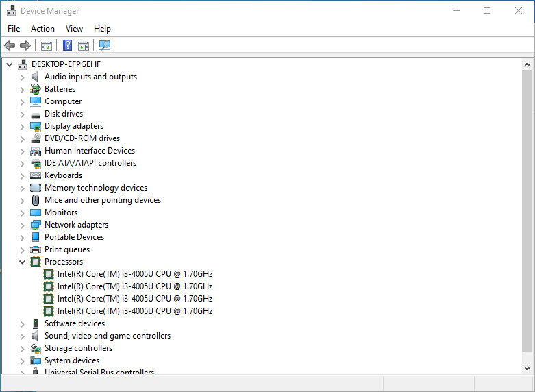Screen dimensions: 535x392
Task: Click the DVD/CD-ROM drives disc icon
Action: 36,138
